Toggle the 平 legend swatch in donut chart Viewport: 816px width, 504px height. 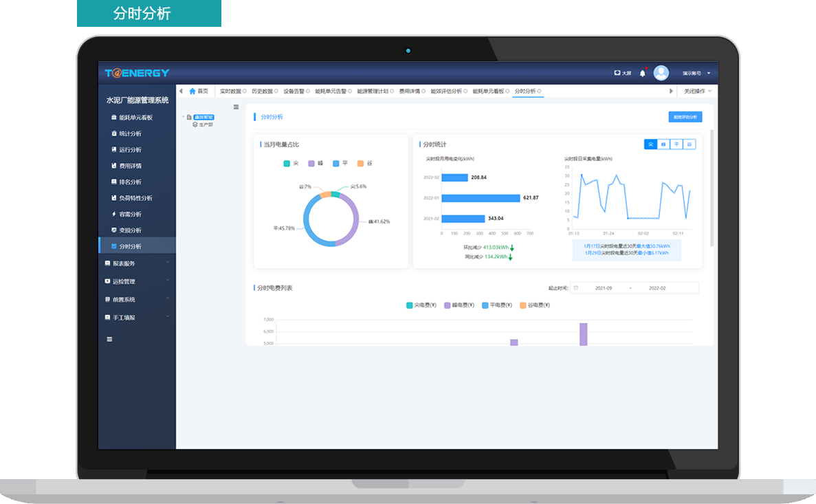(x=336, y=164)
